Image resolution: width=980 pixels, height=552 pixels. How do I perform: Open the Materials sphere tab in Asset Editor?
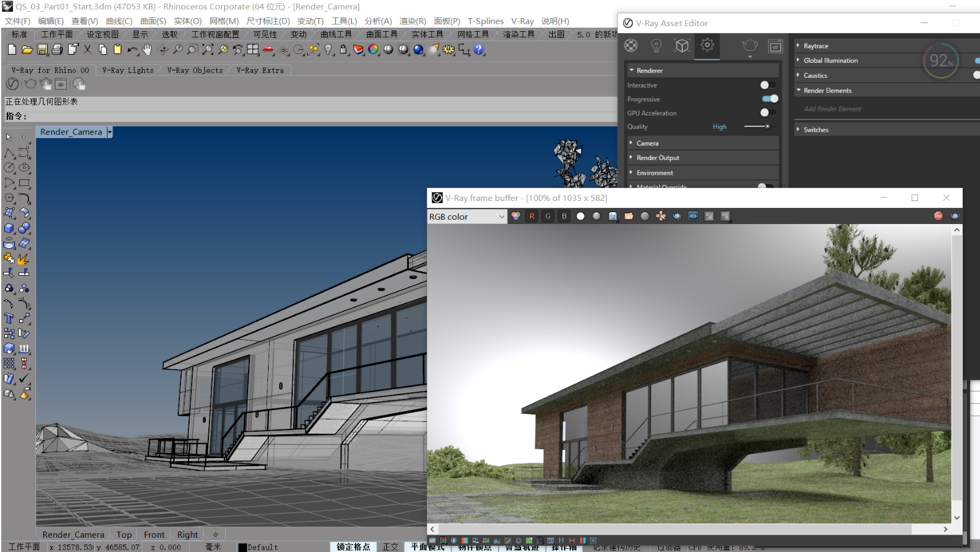click(631, 45)
